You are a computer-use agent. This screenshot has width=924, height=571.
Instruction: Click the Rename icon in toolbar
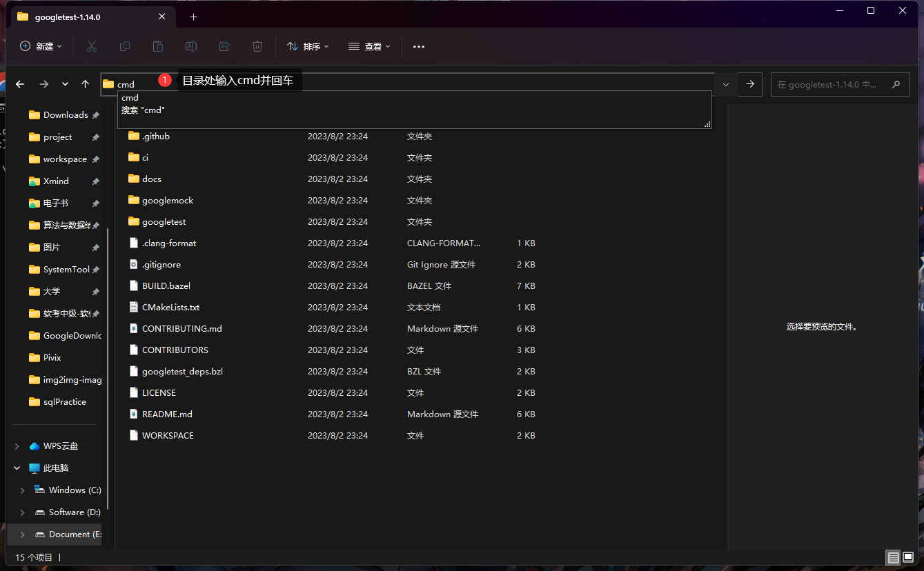191,46
